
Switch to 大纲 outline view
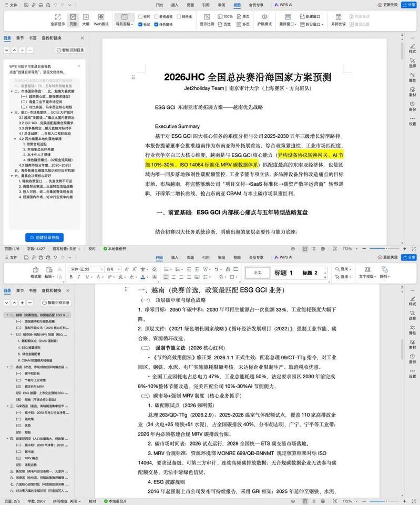86,19
